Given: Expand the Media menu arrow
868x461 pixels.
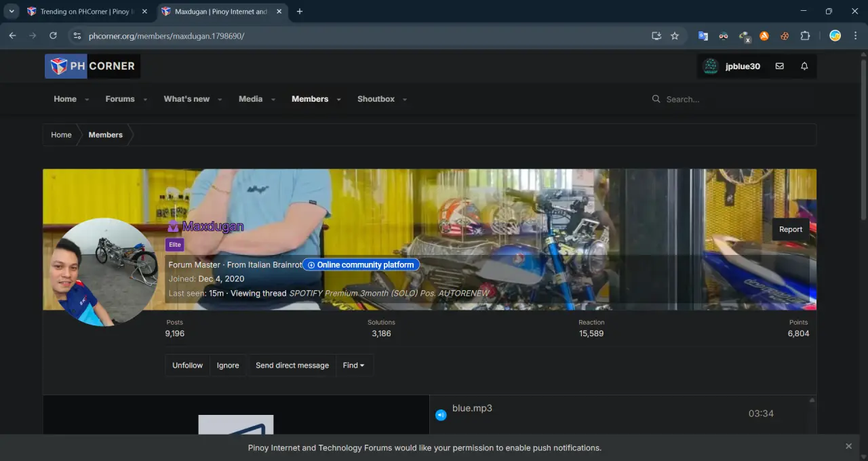Looking at the screenshot, I should (273, 100).
